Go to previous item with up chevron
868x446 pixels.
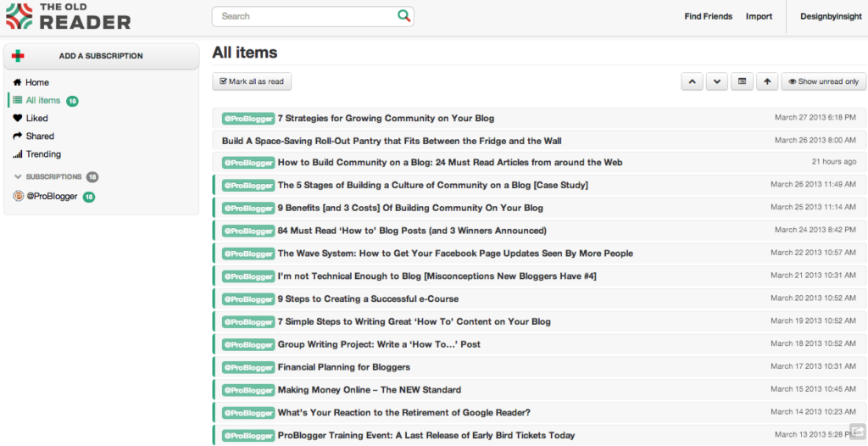[692, 81]
